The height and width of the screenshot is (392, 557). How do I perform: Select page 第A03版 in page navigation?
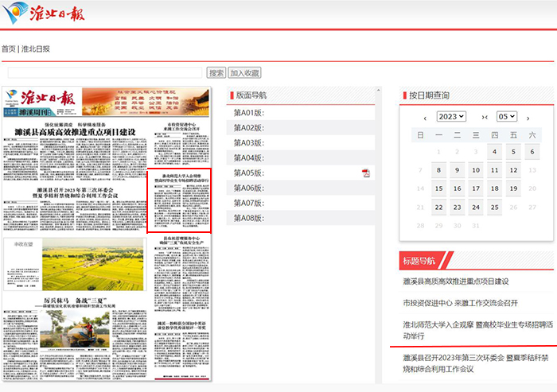pyautogui.click(x=247, y=143)
